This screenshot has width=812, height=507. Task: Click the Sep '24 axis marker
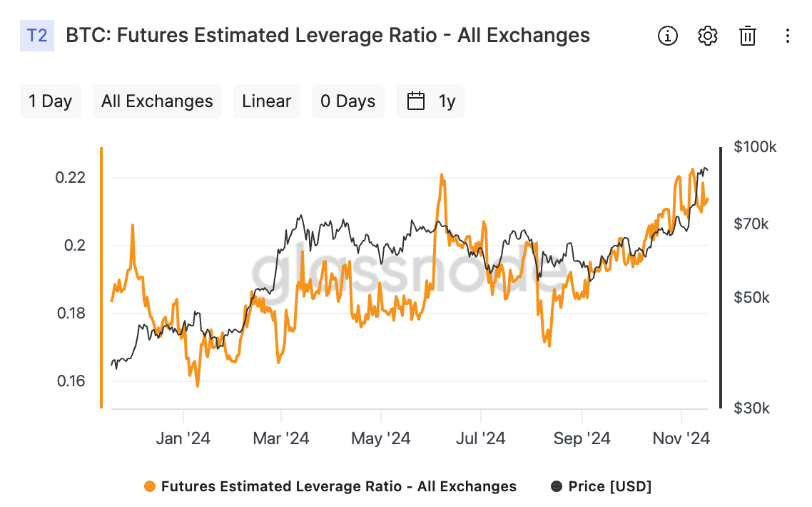point(582,438)
